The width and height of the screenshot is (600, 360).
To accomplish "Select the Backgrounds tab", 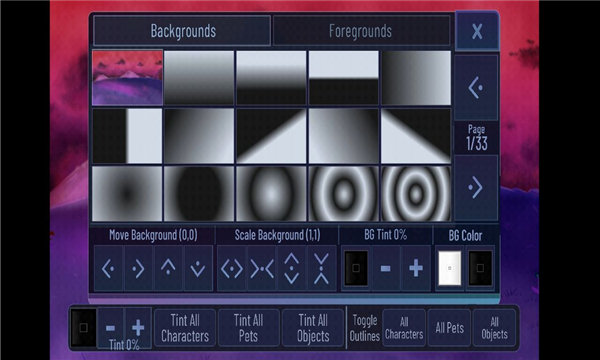I will point(183,31).
